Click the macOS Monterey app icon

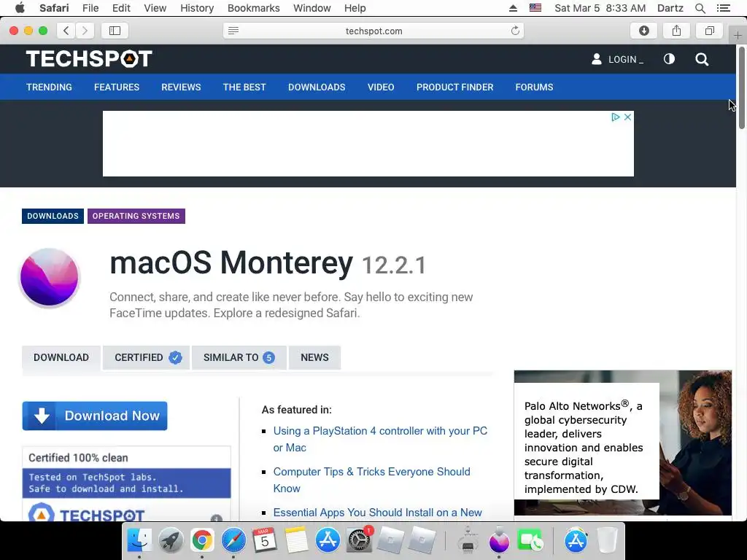49,277
